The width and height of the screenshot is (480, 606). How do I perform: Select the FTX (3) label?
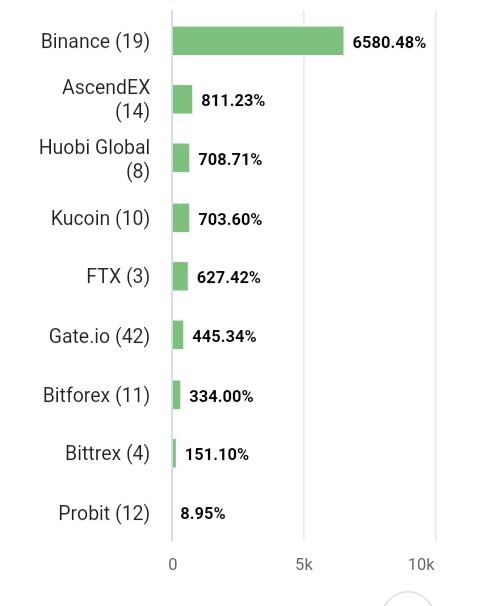[x=118, y=276]
